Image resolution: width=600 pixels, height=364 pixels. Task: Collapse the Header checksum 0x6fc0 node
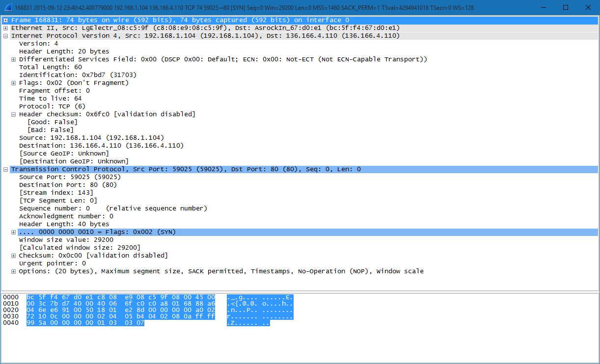[14, 114]
